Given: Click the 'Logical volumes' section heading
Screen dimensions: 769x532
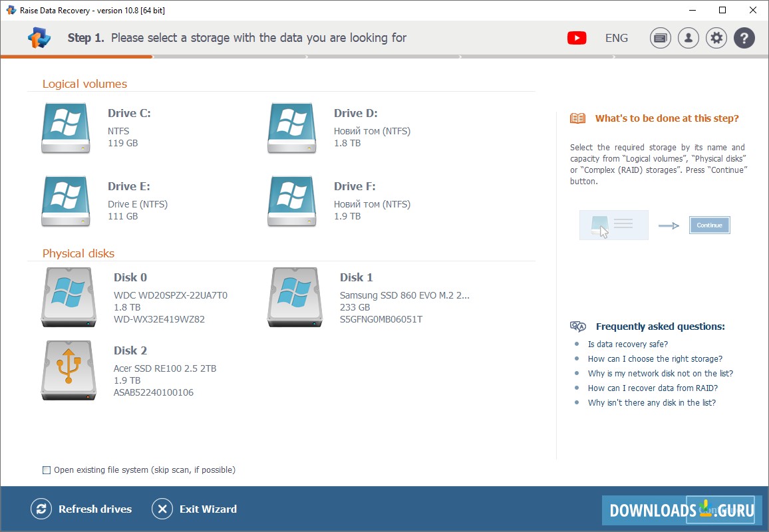Looking at the screenshot, I should tap(85, 84).
